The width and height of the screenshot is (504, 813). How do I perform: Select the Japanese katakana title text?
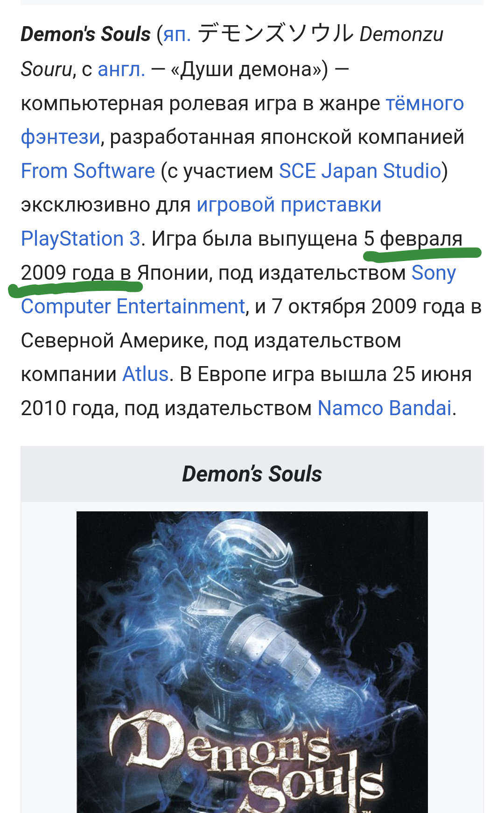pyautogui.click(x=275, y=34)
